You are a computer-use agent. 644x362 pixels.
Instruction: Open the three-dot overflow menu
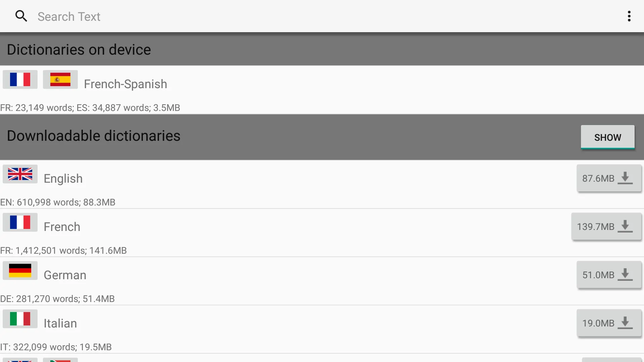(x=629, y=16)
